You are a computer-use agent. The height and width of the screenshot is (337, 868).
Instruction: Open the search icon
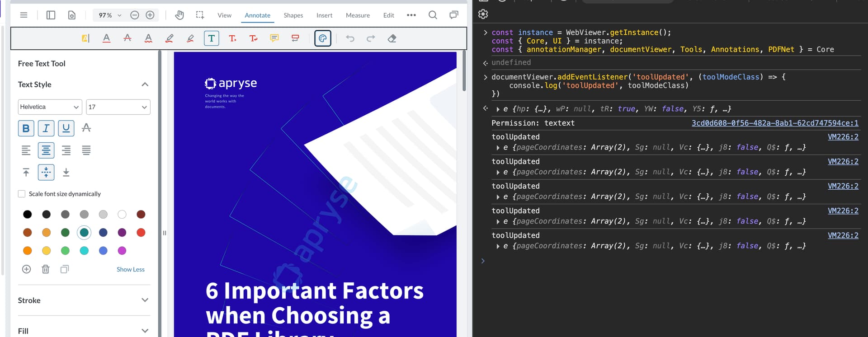tap(433, 15)
